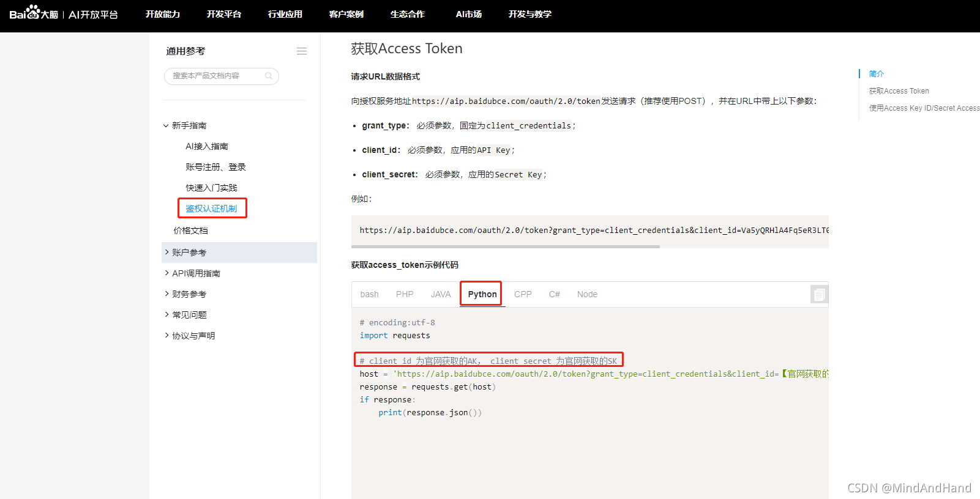Open the 开发与教学 top menu
Image resolution: width=980 pixels, height=499 pixels.
coord(530,14)
